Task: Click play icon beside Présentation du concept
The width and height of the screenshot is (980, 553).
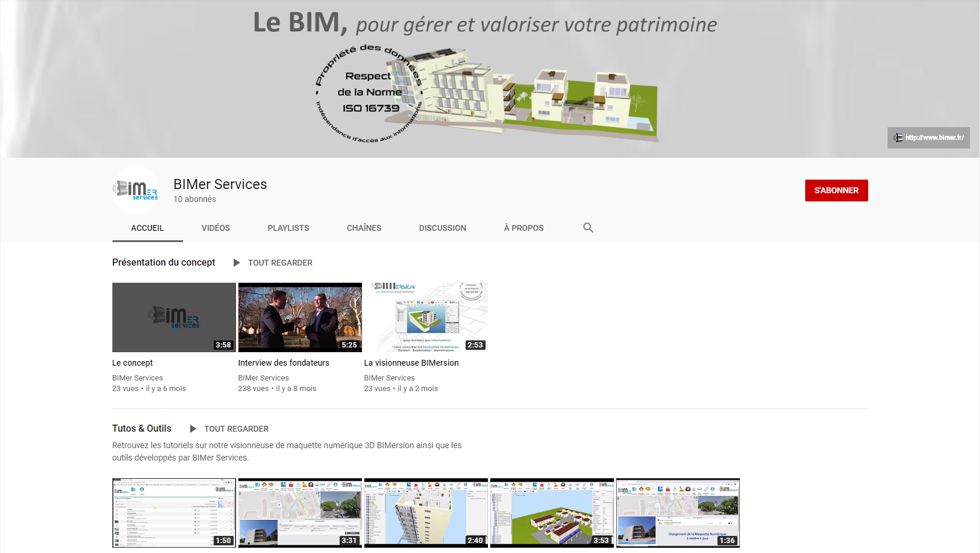Action: 237,263
